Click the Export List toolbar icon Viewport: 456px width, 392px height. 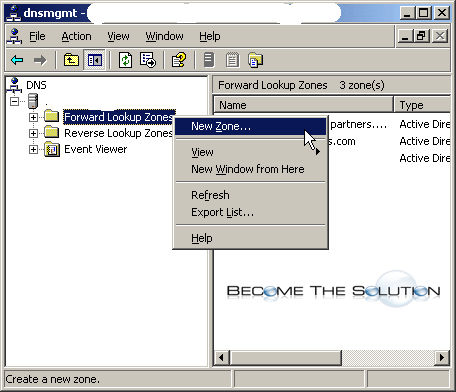click(x=148, y=60)
